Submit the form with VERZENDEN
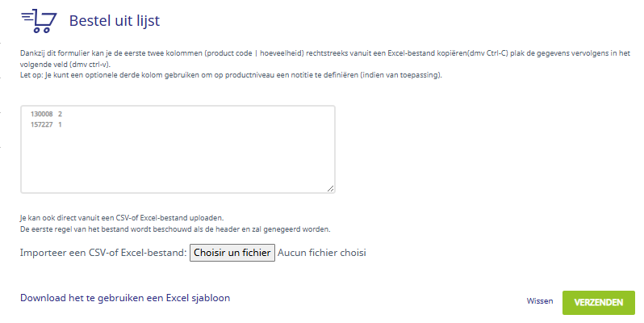This screenshot has width=644, height=323. coord(598,302)
